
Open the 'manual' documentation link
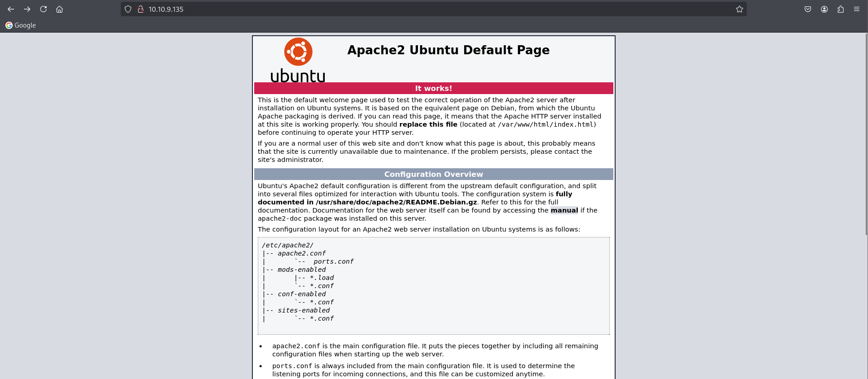pos(564,210)
